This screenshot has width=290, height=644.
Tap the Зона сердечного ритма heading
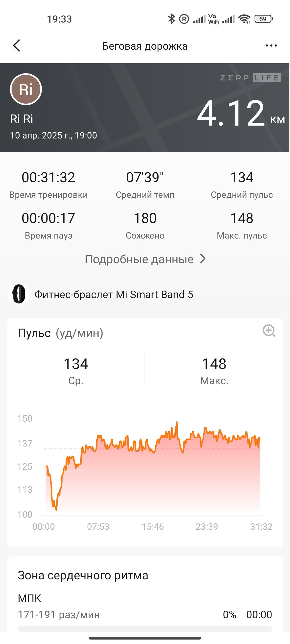(83, 576)
